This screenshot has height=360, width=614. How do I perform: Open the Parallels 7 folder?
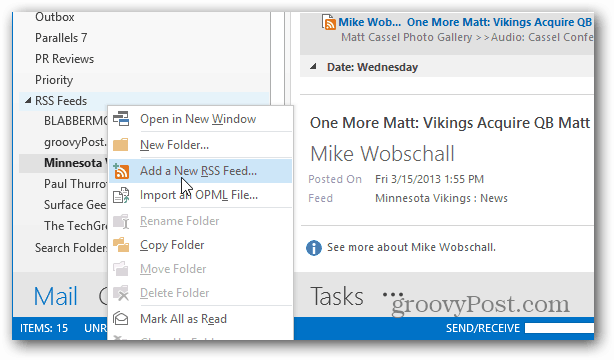[x=61, y=38]
